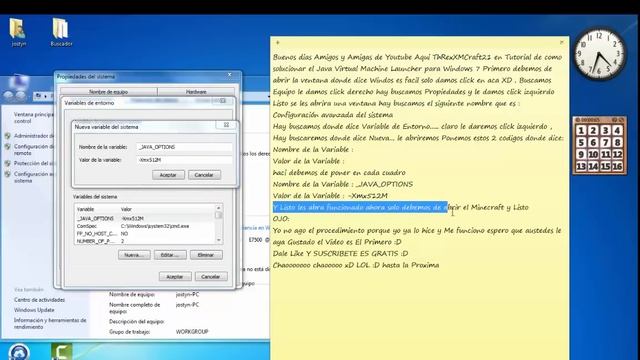
Task: Close the Nueva variable del sistema dialog
Action: (226, 125)
